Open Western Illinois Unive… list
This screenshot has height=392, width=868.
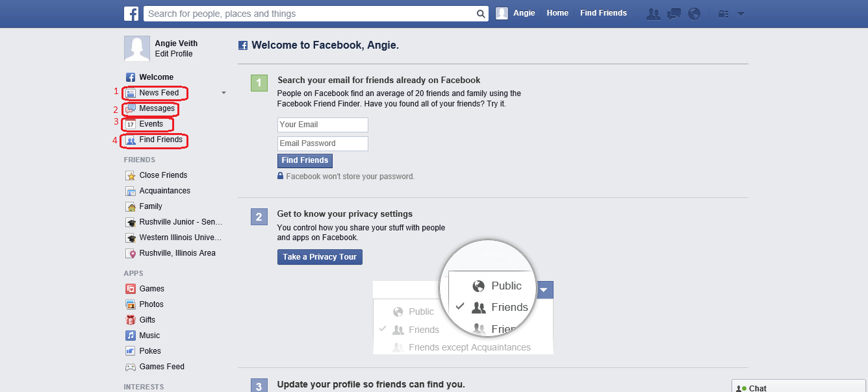(181, 238)
